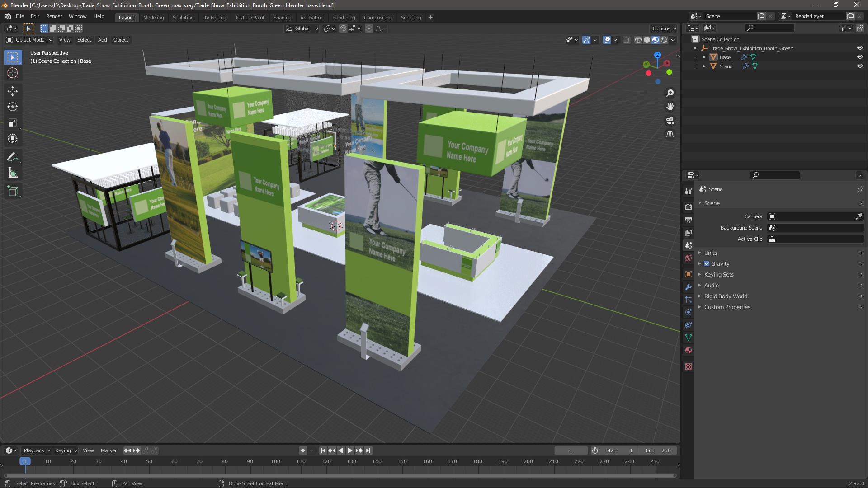Activate the Select Box tool
The width and height of the screenshot is (868, 488).
point(13,57)
